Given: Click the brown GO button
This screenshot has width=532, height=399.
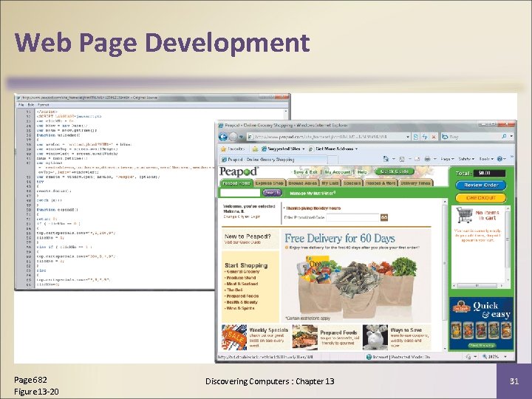Looking at the screenshot, I should pos(384,217).
